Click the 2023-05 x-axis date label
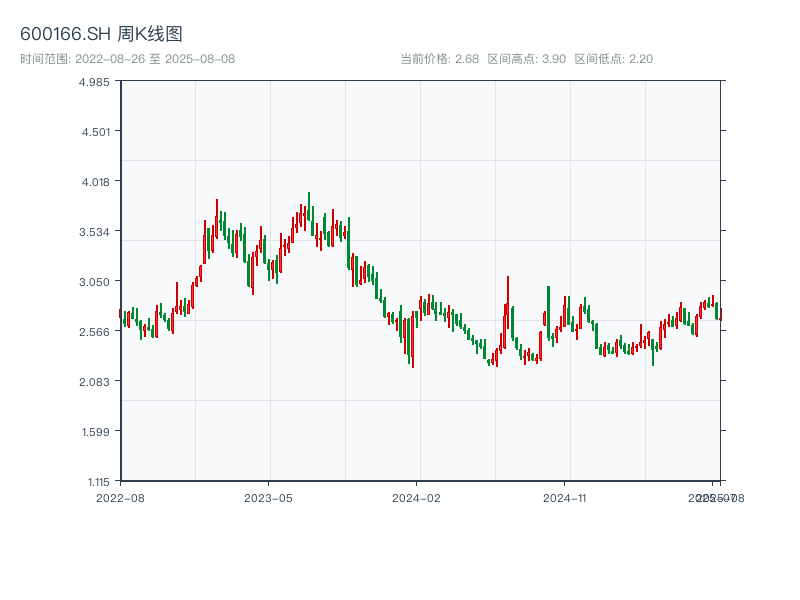Viewport: 800px width, 600px height. click(268, 497)
